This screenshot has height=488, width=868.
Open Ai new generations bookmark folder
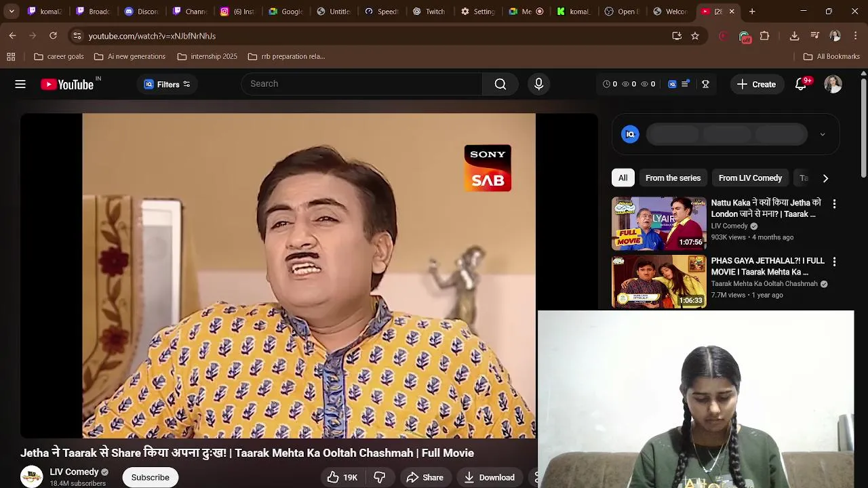130,56
